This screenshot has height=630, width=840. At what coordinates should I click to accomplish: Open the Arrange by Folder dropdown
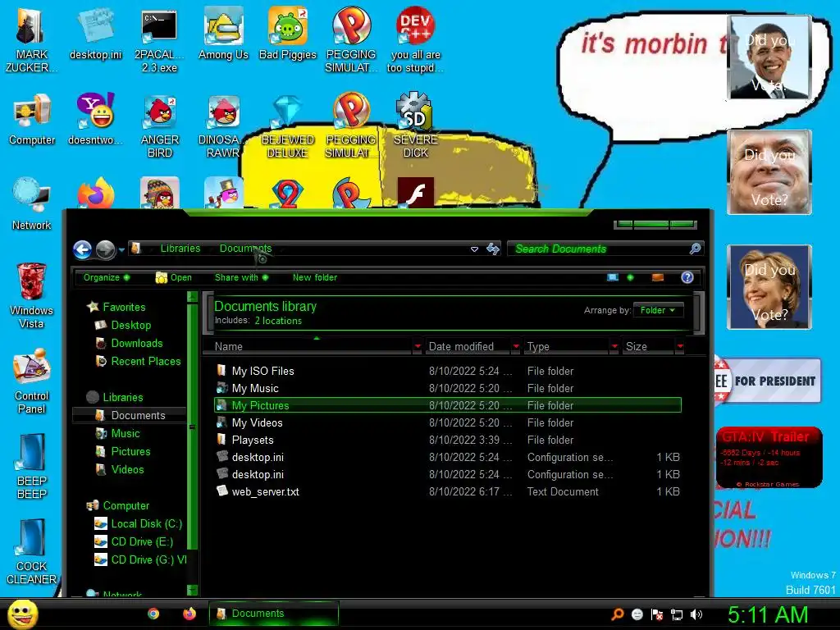(x=658, y=310)
